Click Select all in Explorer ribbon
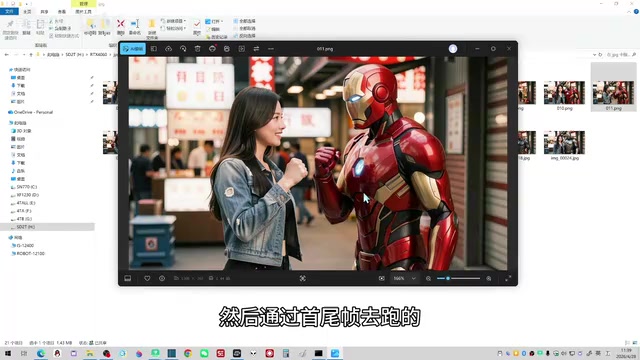The height and width of the screenshot is (360, 640). pos(244,21)
